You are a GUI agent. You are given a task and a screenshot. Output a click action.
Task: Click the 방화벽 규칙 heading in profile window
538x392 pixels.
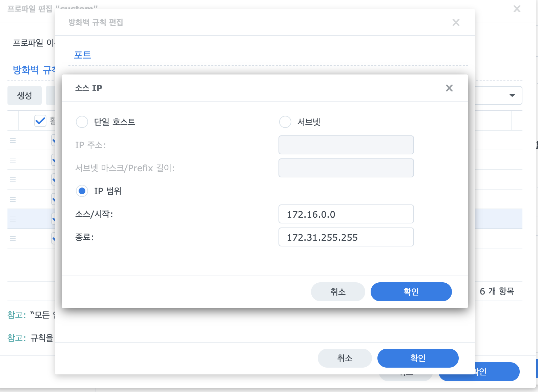click(x=34, y=70)
